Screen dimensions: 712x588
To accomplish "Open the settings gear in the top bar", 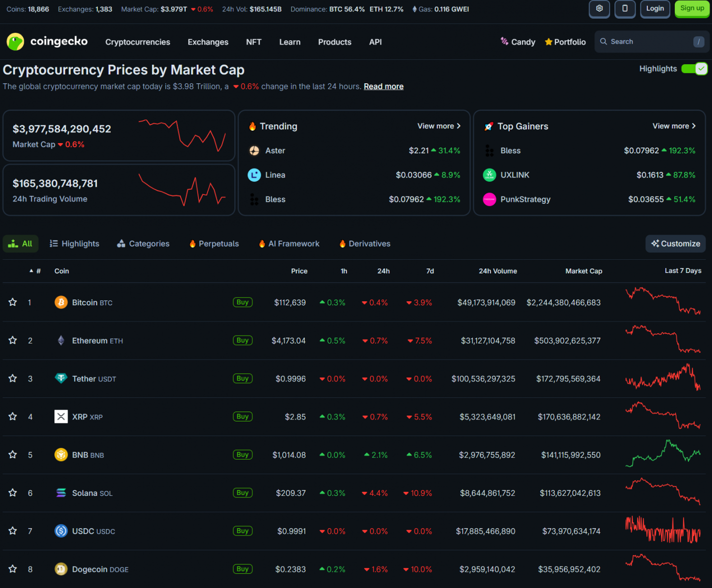I will point(599,9).
